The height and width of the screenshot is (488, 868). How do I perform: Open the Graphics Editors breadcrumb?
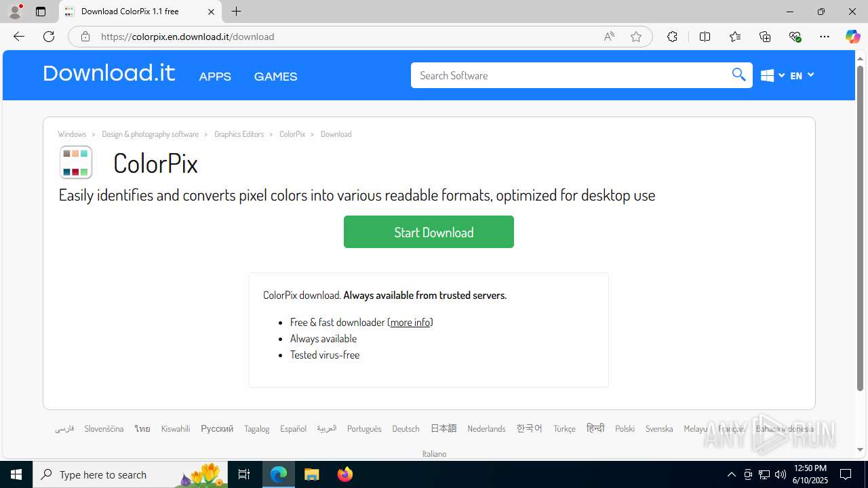point(239,134)
